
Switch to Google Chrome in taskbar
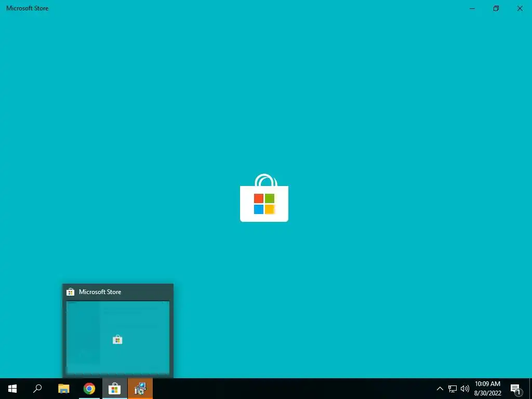(x=89, y=389)
